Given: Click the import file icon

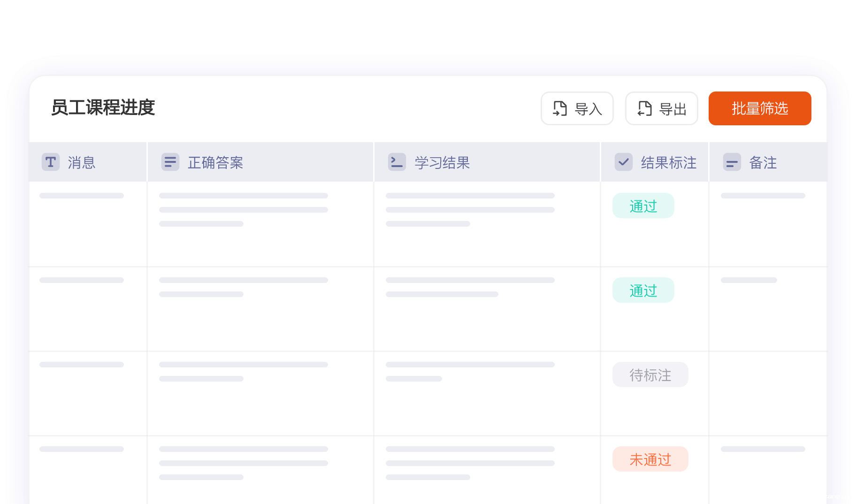Looking at the screenshot, I should [x=560, y=108].
